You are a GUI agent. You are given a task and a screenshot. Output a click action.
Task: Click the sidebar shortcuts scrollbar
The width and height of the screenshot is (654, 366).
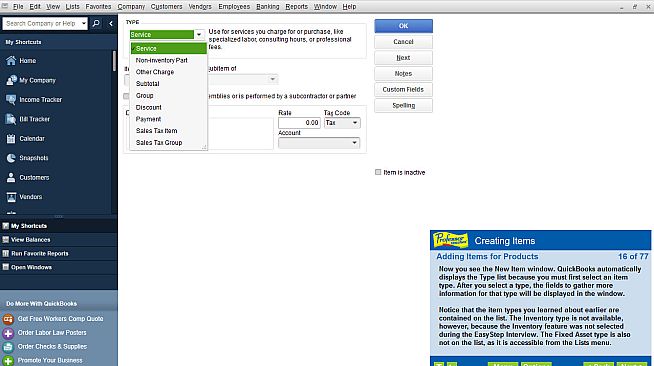pyautogui.click(x=114, y=61)
